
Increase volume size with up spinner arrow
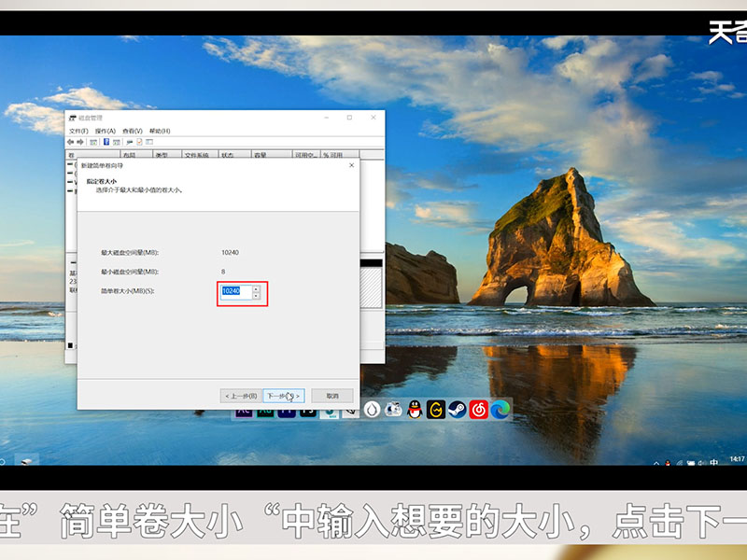[x=256, y=288]
